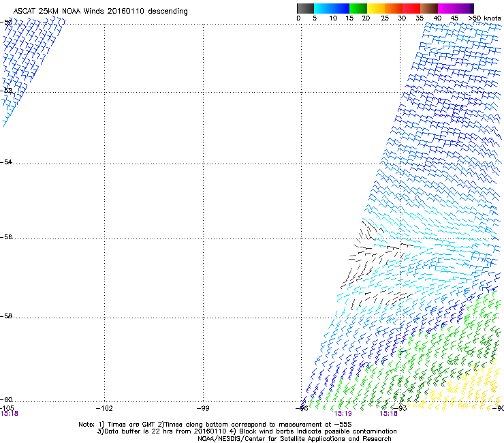Image resolution: width=504 pixels, height=443 pixels.
Task: Click the '-60' latitude axis label
Action: [6, 400]
